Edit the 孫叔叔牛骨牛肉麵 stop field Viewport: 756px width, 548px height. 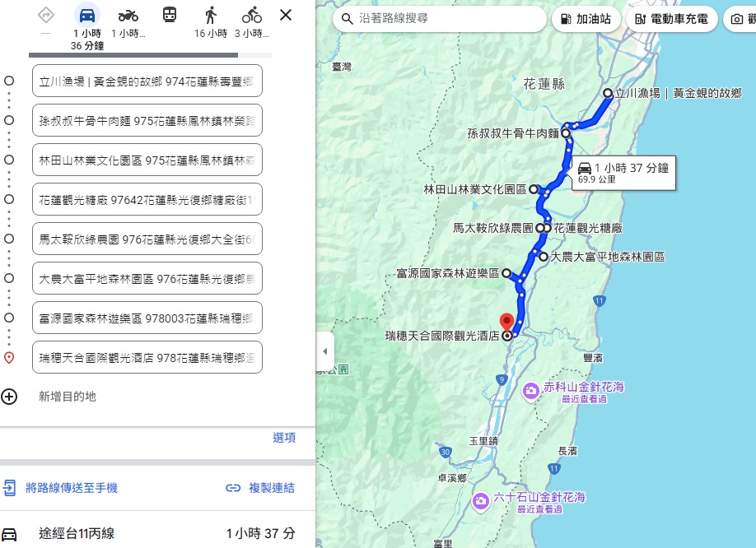point(147,120)
